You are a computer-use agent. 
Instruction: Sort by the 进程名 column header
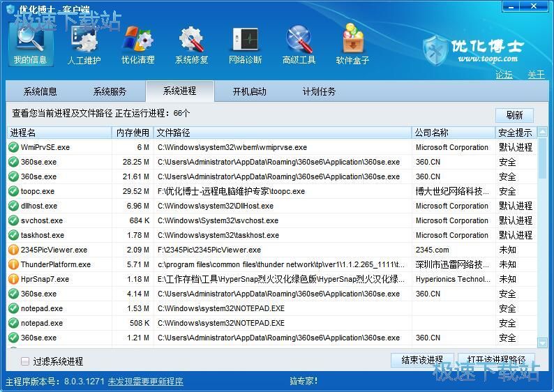(x=59, y=133)
